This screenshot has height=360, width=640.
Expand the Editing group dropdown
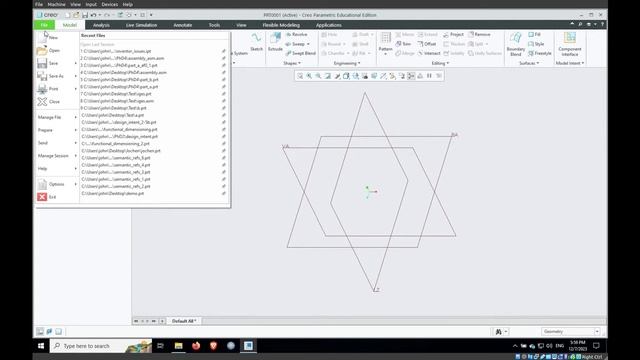point(440,63)
